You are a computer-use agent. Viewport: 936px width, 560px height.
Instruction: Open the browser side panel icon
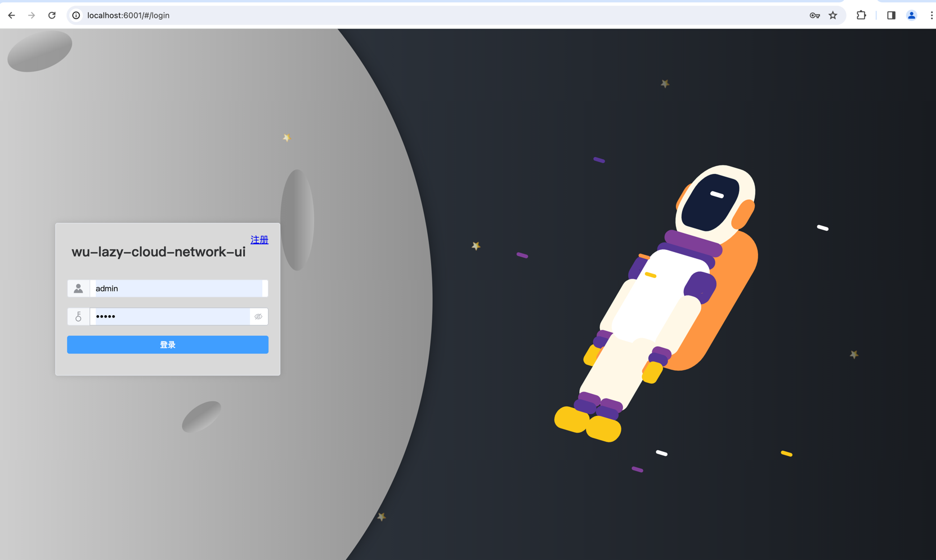pos(890,15)
